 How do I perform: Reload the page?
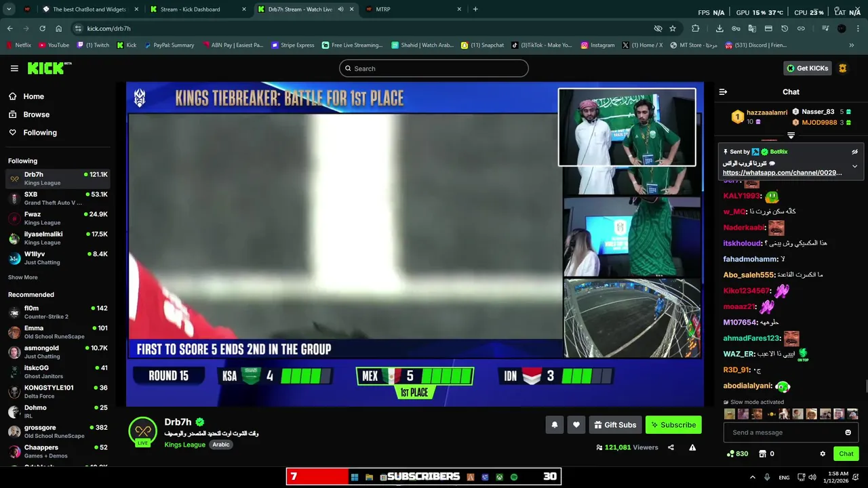42,28
